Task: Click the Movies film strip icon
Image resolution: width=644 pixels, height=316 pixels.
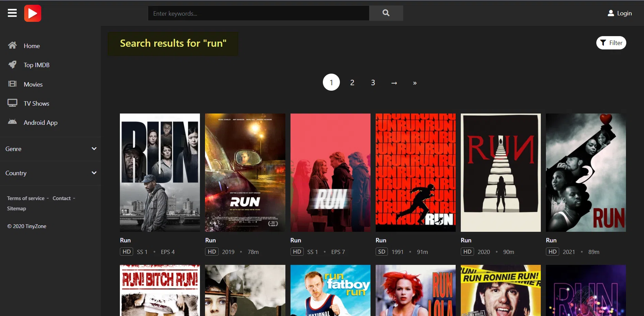Action: tap(12, 84)
